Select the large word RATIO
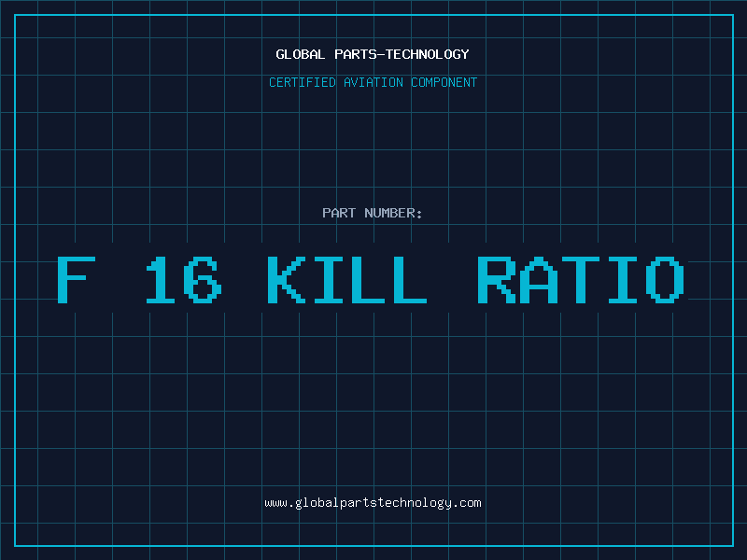The image size is (747, 560). 581,279
